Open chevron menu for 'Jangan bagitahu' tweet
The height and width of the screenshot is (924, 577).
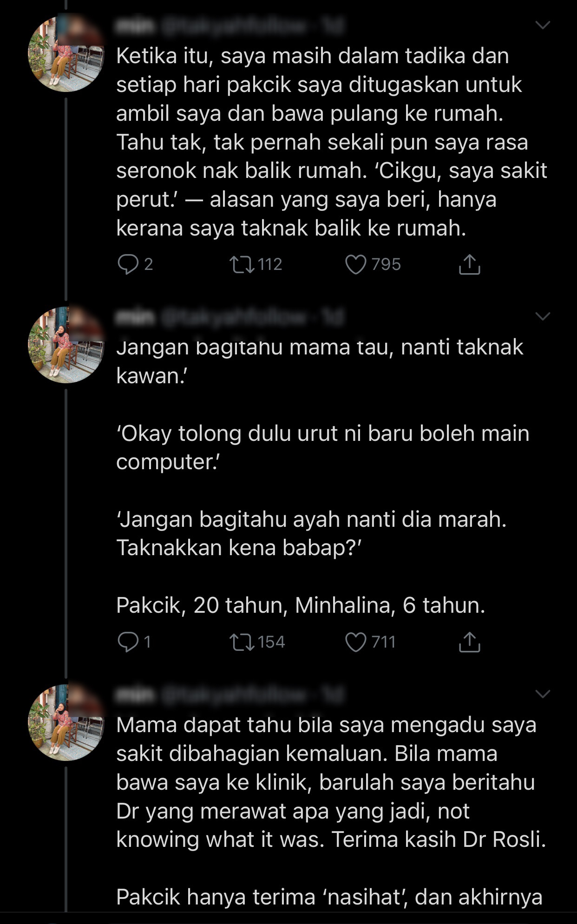tap(543, 316)
